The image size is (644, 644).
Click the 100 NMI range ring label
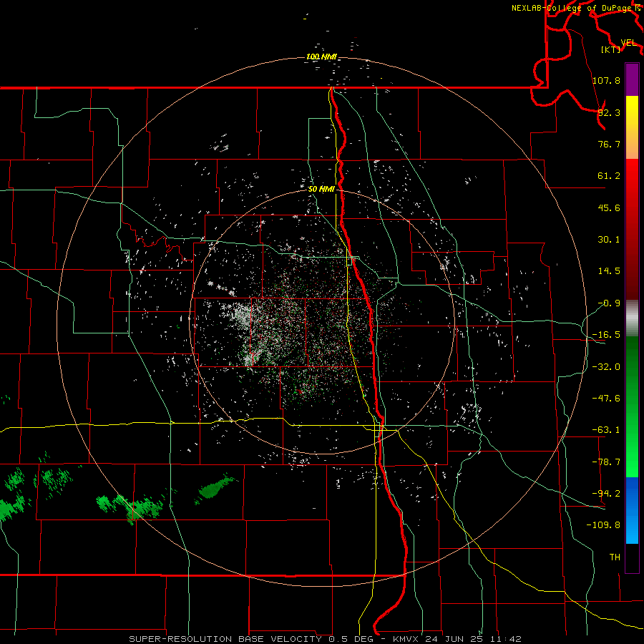[x=321, y=57]
